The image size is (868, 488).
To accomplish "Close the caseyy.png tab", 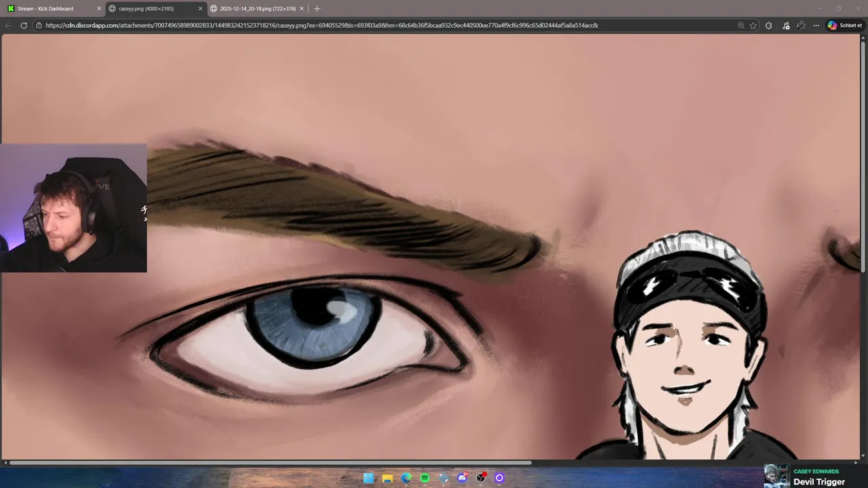I will tap(200, 9).
